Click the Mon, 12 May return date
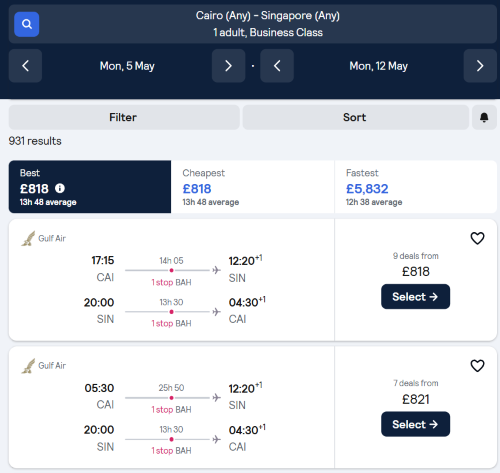 pyautogui.click(x=379, y=66)
